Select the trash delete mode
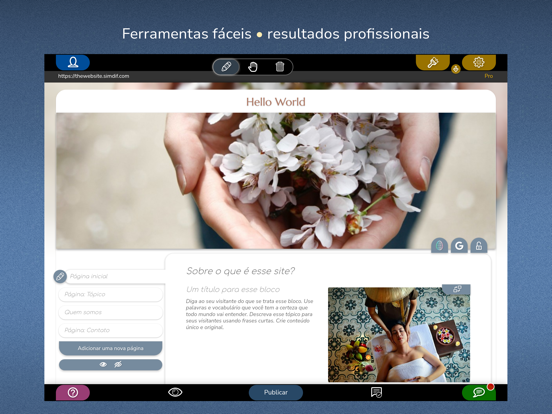The image size is (552, 414). click(280, 67)
